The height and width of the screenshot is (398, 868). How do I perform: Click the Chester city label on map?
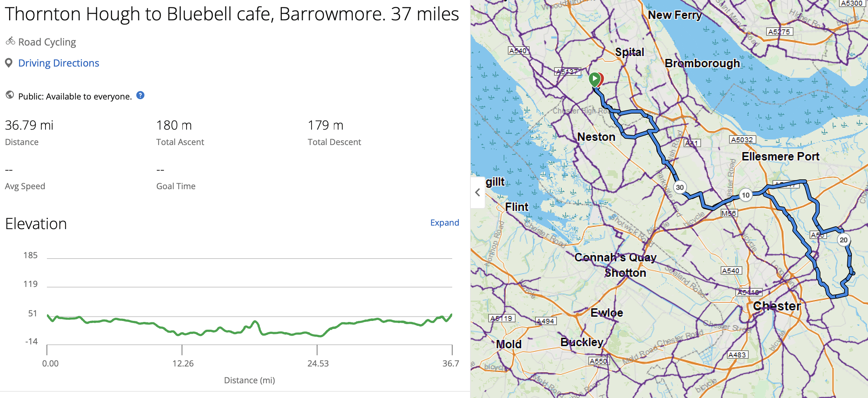click(777, 306)
